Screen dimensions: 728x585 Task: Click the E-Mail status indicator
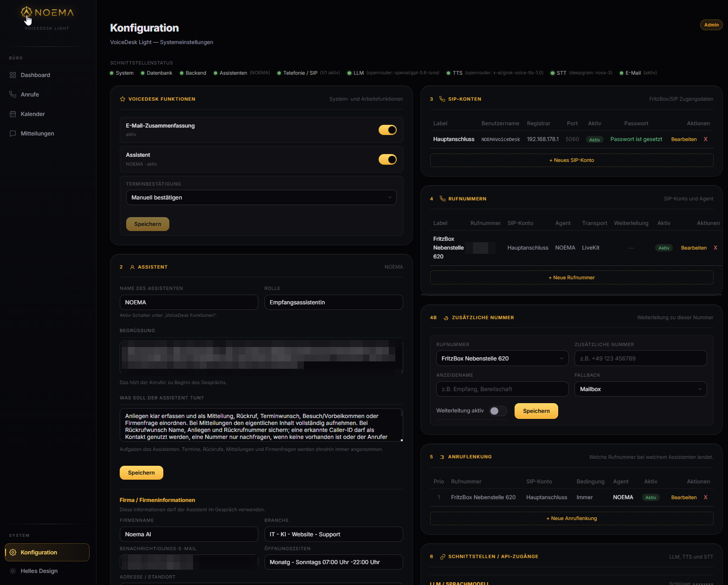638,73
